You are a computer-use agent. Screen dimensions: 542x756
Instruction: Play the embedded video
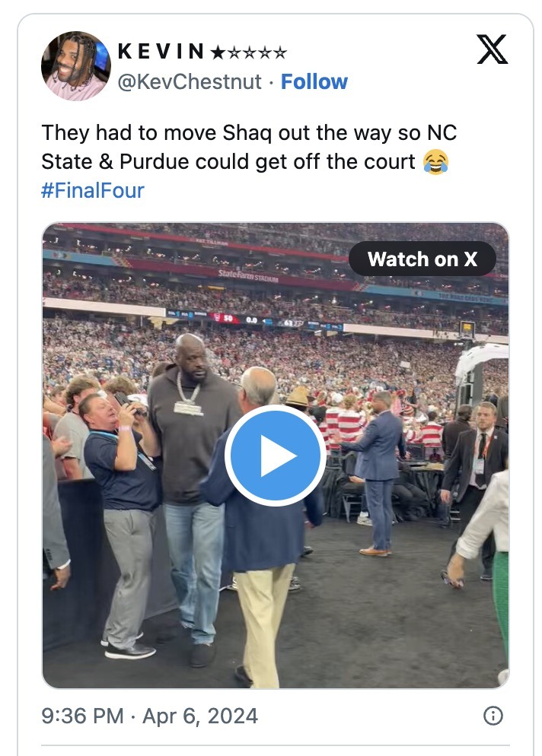pyautogui.click(x=275, y=456)
